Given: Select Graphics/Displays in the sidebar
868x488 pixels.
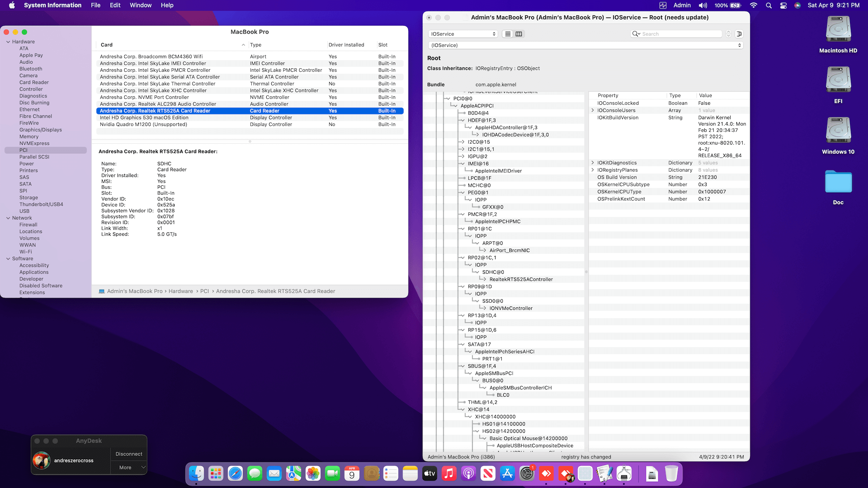Looking at the screenshot, I should (40, 130).
